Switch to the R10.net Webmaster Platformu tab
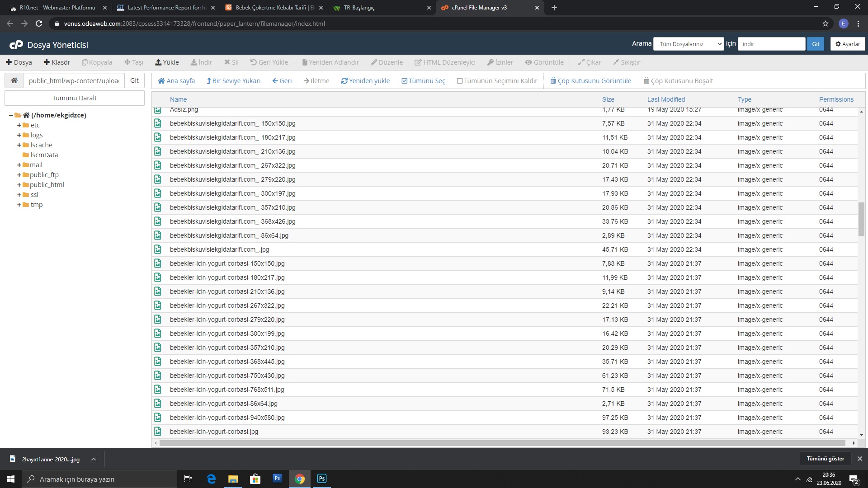Screen dimensions: 868x488 (57, 8)
